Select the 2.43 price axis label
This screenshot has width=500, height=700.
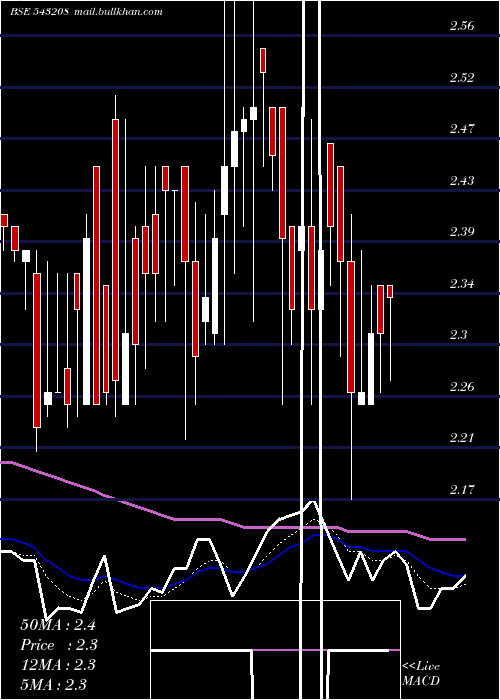(x=462, y=180)
